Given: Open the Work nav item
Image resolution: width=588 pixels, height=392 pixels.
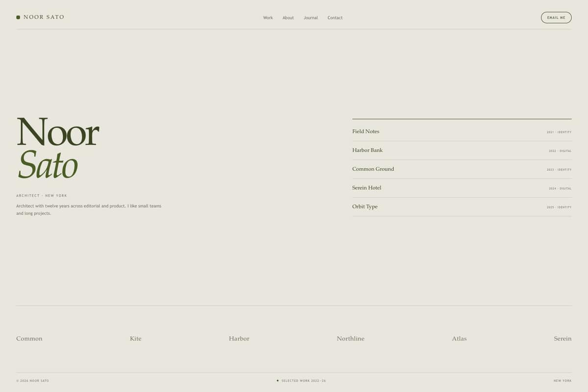Looking at the screenshot, I should coord(268,18).
